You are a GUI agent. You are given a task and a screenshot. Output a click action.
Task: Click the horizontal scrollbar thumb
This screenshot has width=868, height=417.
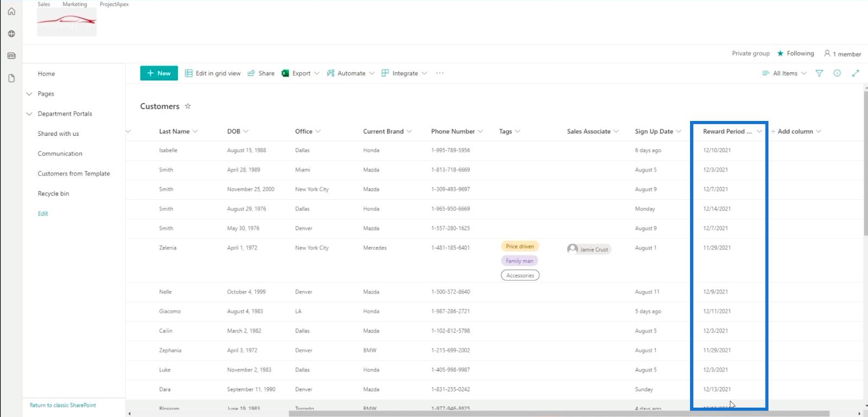pos(559,414)
